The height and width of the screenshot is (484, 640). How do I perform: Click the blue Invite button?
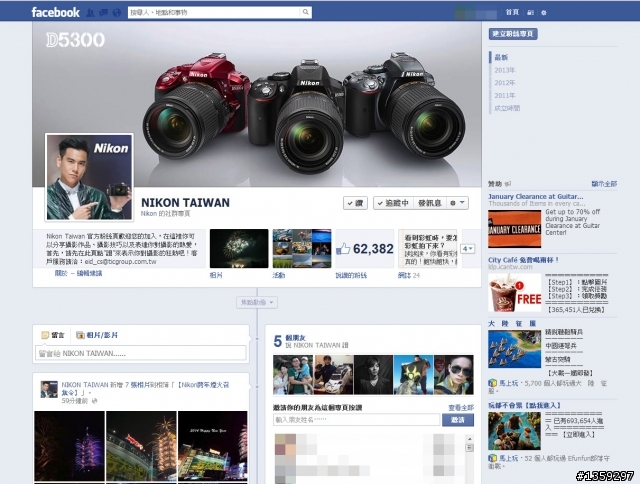[458, 420]
